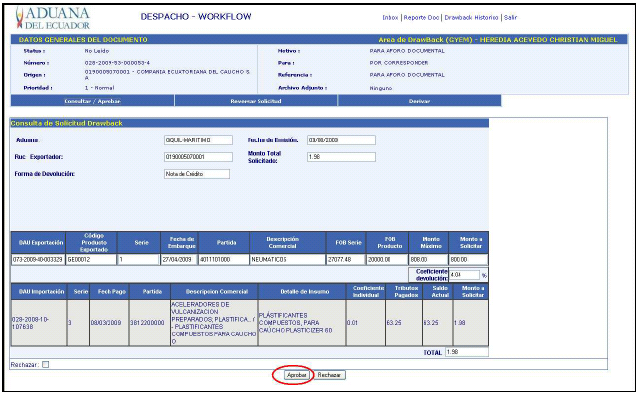The height and width of the screenshot is (394, 640).
Task: Select the Derivar tab
Action: 420,101
